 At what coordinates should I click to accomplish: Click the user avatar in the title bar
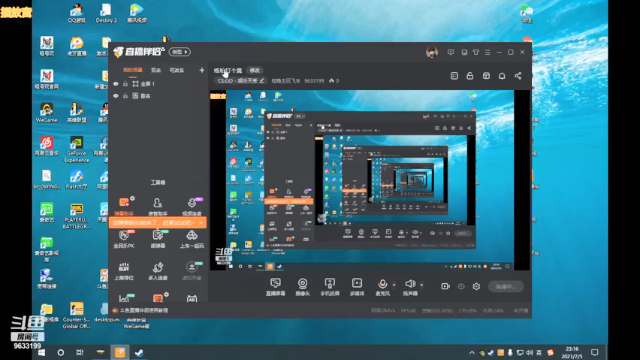point(432,52)
